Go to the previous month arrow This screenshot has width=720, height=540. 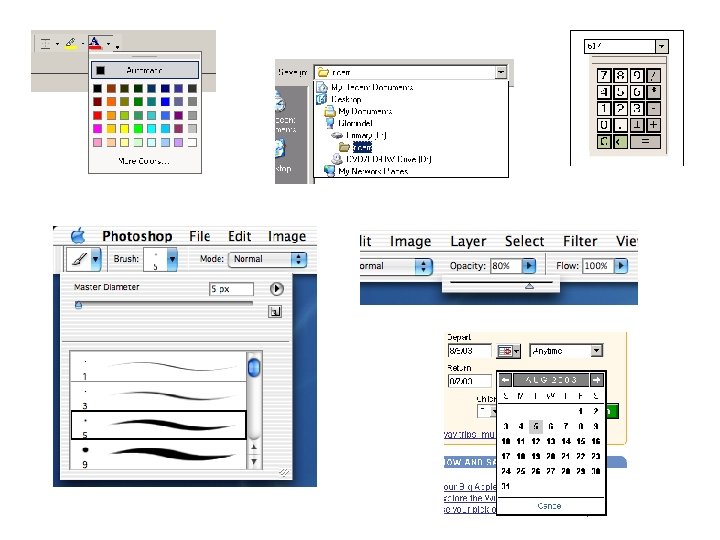pos(505,380)
